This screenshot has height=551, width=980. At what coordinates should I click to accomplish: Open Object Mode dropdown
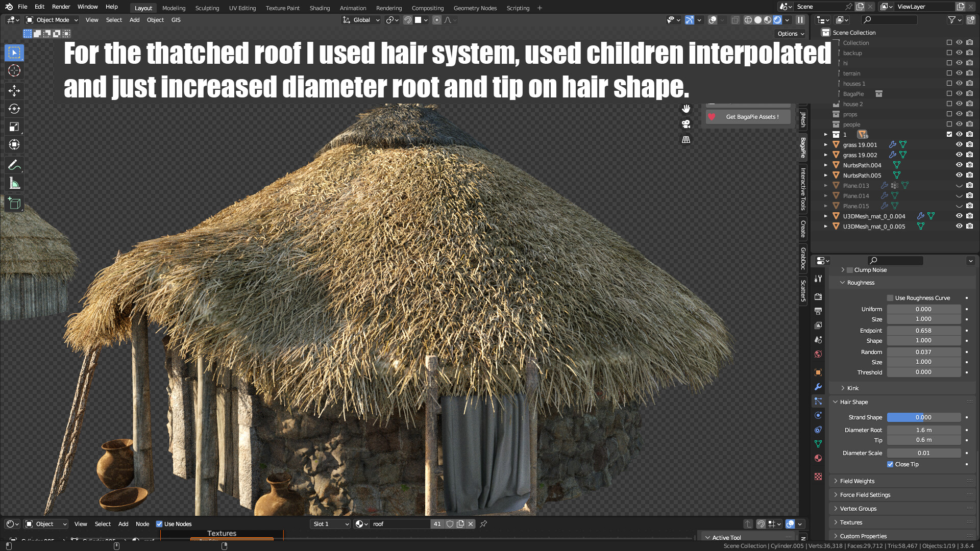pos(52,20)
